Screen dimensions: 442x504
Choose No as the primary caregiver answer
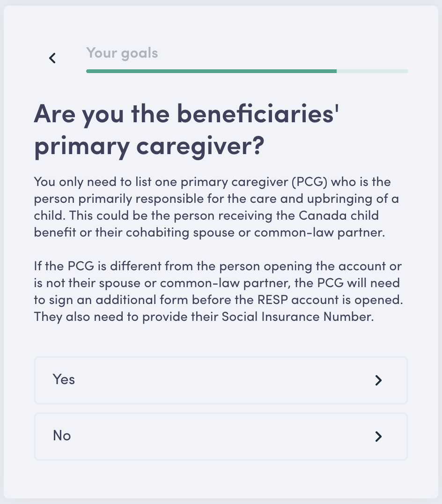click(221, 436)
